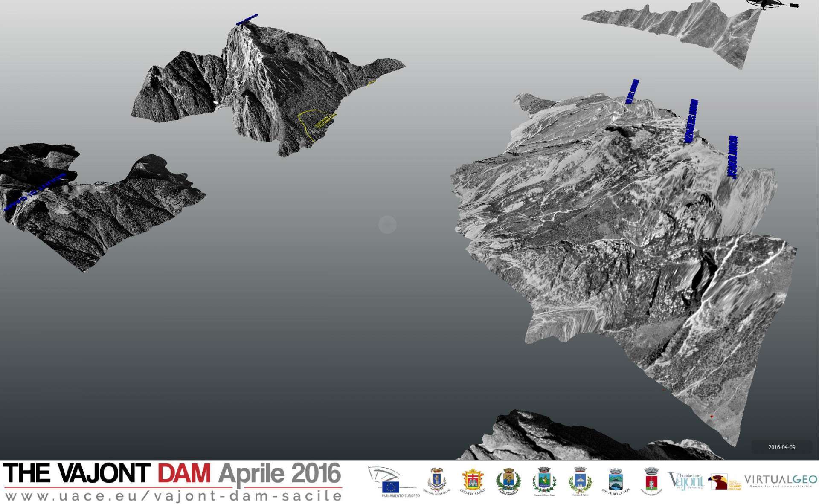This screenshot has width=819, height=504.
Task: Click the shortest blue ridge label
Action: click(632, 91)
